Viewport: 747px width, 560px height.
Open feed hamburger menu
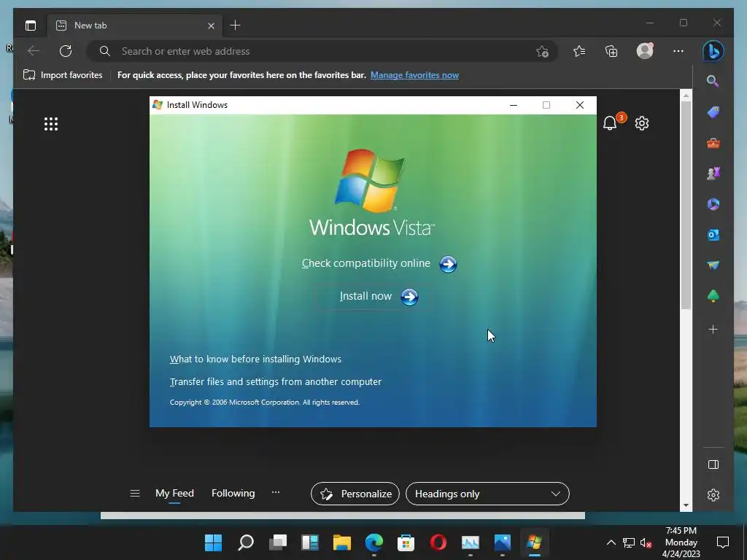pyautogui.click(x=135, y=494)
